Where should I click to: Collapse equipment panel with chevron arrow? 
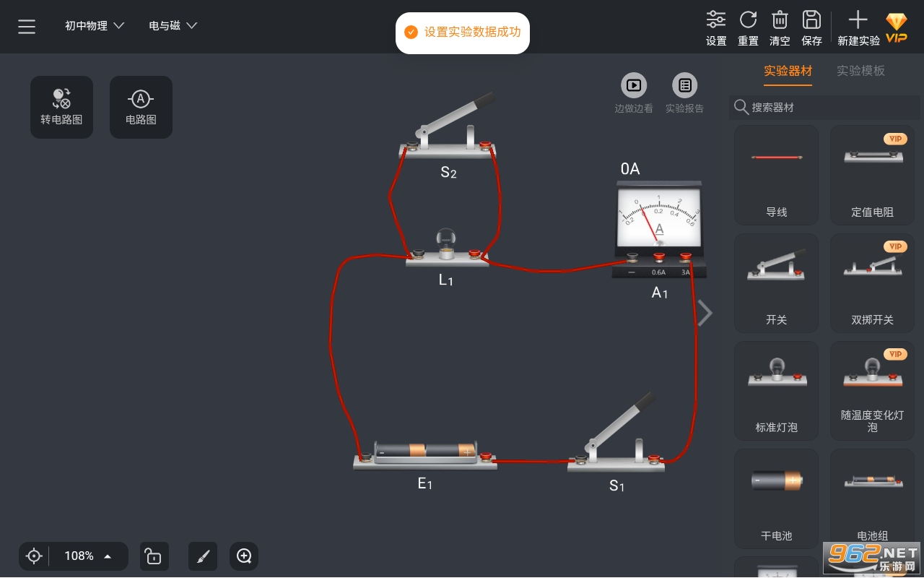(705, 313)
